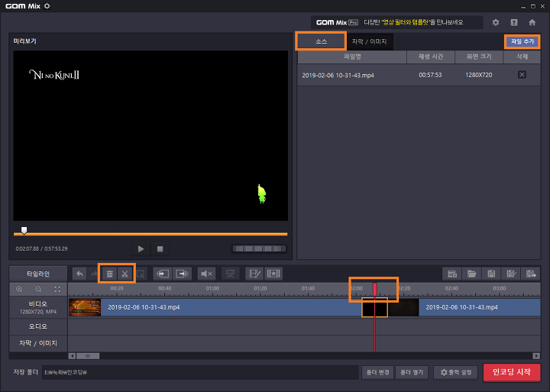Click the 비디오 track header

[38, 307]
